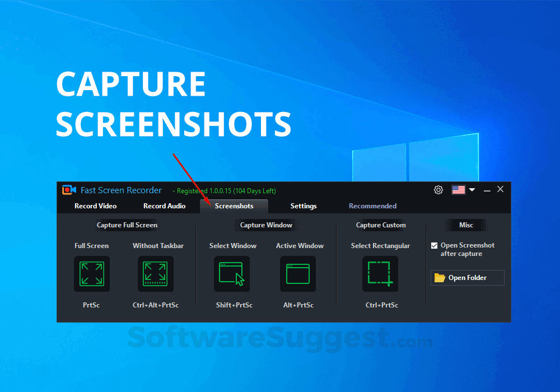
Task: Click the Capture Custom header
Action: click(380, 225)
